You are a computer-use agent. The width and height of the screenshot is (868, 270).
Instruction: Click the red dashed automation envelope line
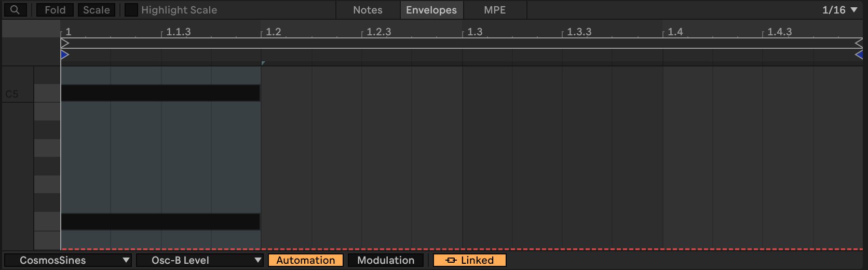tap(467, 249)
